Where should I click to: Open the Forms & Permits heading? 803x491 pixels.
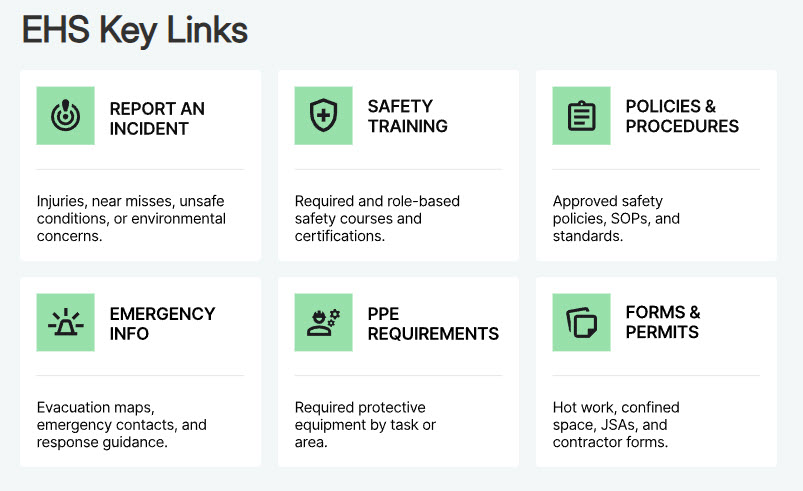pos(663,323)
